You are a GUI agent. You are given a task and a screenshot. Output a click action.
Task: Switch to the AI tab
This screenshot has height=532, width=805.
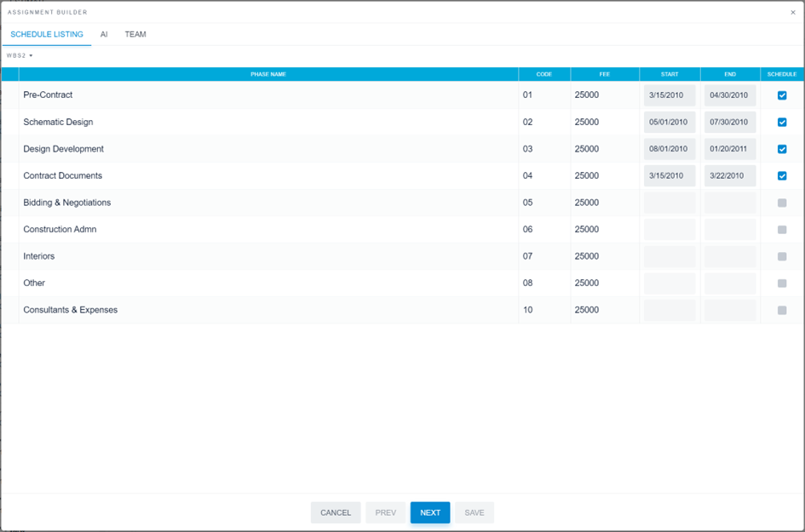(x=104, y=35)
